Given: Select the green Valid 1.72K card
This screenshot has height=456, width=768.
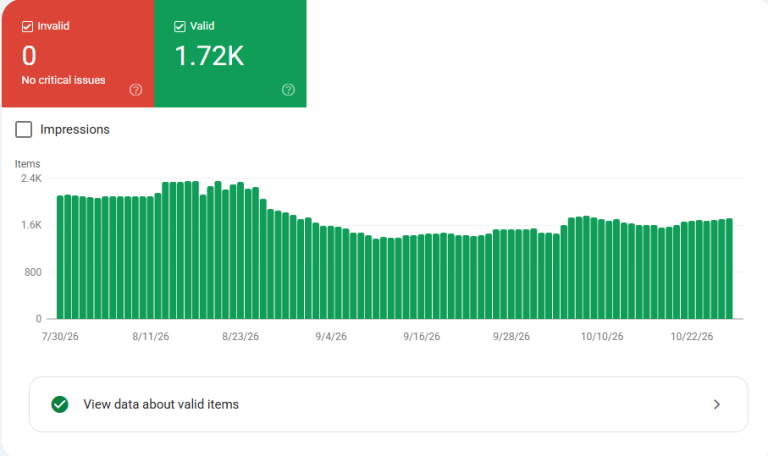Looking at the screenshot, I should (x=230, y=53).
